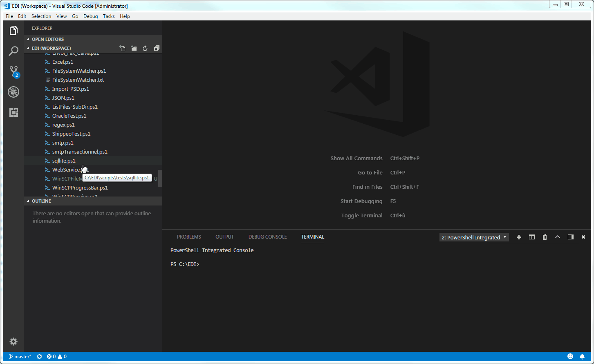594x364 pixels.
Task: Toggle the panel to maximized size
Action: click(x=558, y=237)
